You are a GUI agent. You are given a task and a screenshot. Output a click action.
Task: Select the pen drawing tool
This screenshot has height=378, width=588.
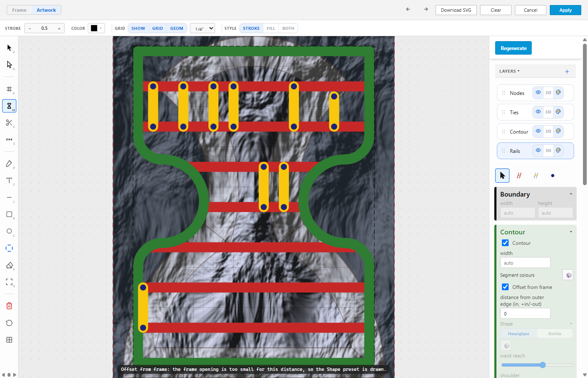coord(9,164)
